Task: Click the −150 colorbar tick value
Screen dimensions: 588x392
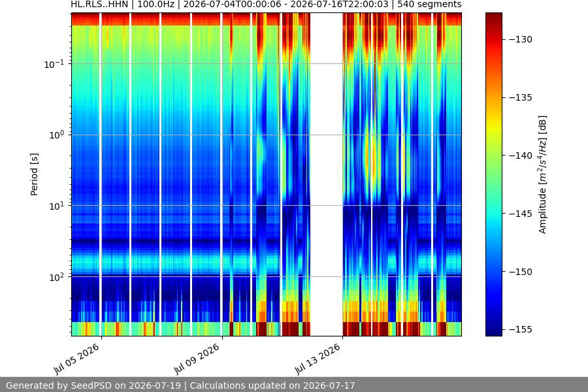Action: click(520, 272)
